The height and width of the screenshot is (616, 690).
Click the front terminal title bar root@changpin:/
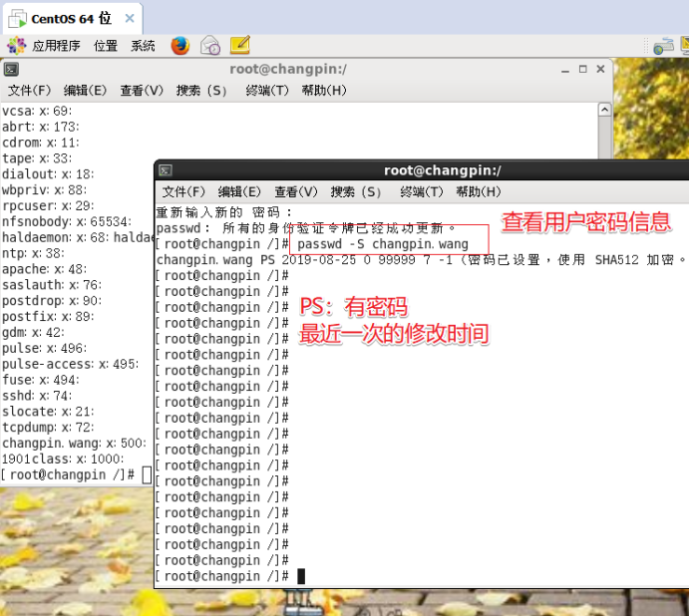pos(443,170)
